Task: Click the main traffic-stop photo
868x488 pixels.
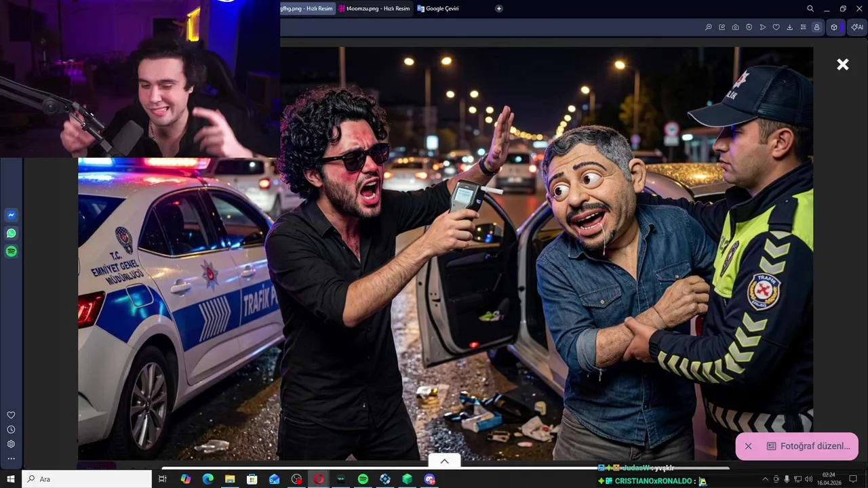Action: tap(445, 254)
